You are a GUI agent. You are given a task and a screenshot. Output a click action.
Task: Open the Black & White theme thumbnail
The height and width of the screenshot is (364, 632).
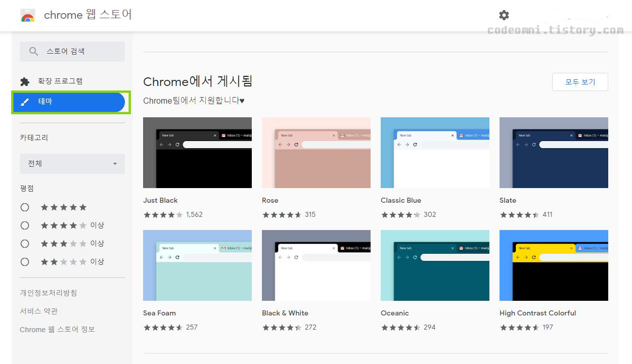(x=316, y=265)
